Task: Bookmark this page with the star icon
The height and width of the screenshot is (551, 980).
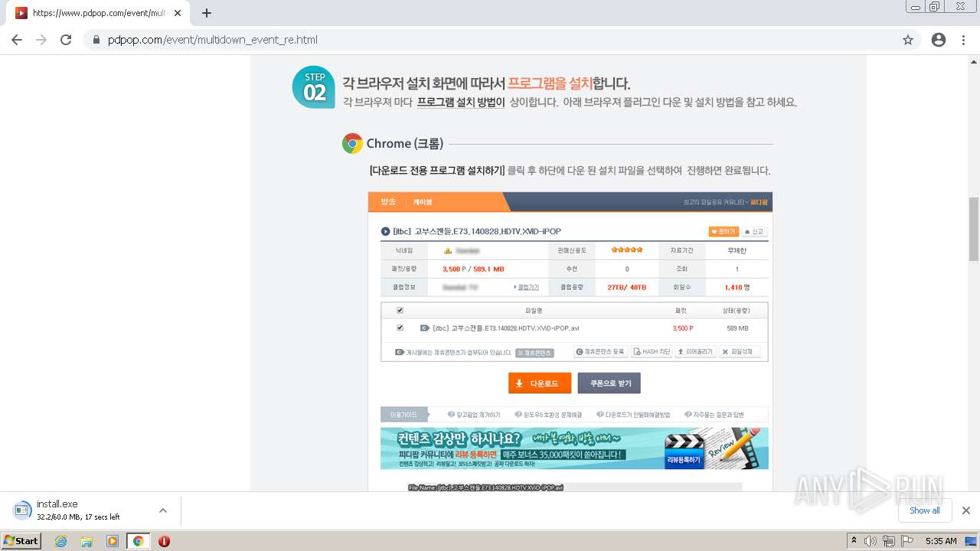Action: [x=908, y=40]
